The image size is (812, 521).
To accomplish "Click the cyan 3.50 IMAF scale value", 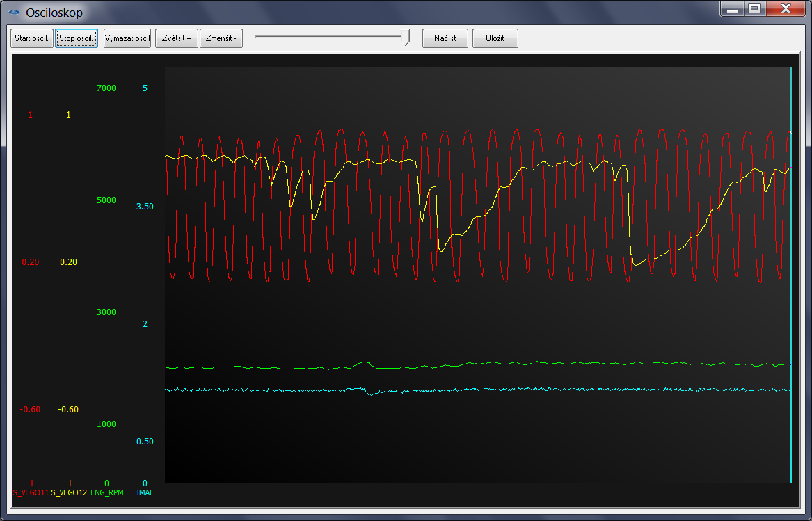I will tap(145, 207).
